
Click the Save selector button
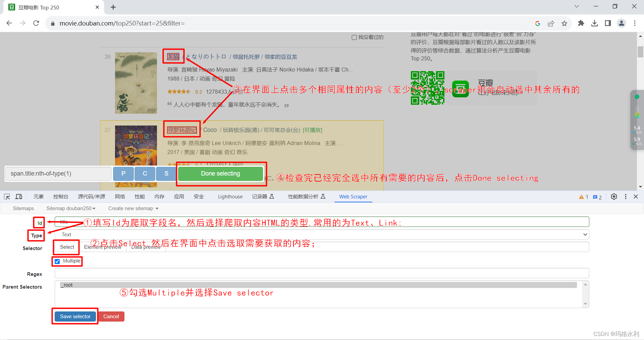[75, 317]
